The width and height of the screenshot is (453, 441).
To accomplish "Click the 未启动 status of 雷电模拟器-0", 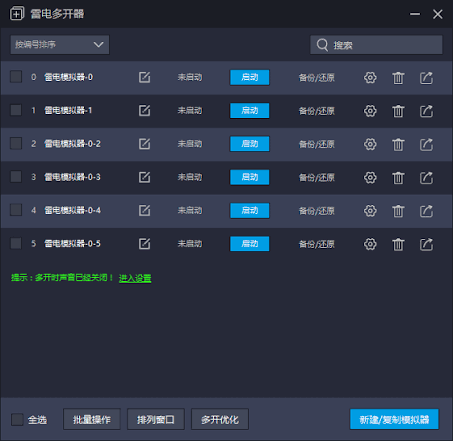I will click(x=190, y=77).
